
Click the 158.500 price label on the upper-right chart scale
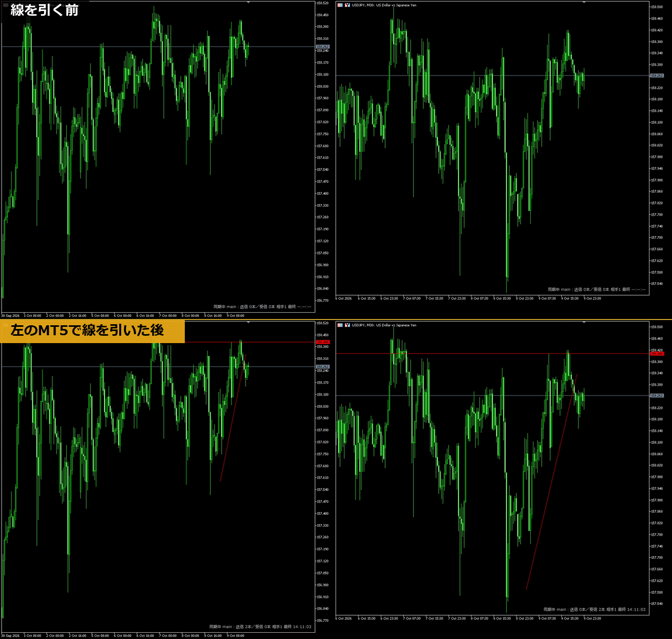657,7
